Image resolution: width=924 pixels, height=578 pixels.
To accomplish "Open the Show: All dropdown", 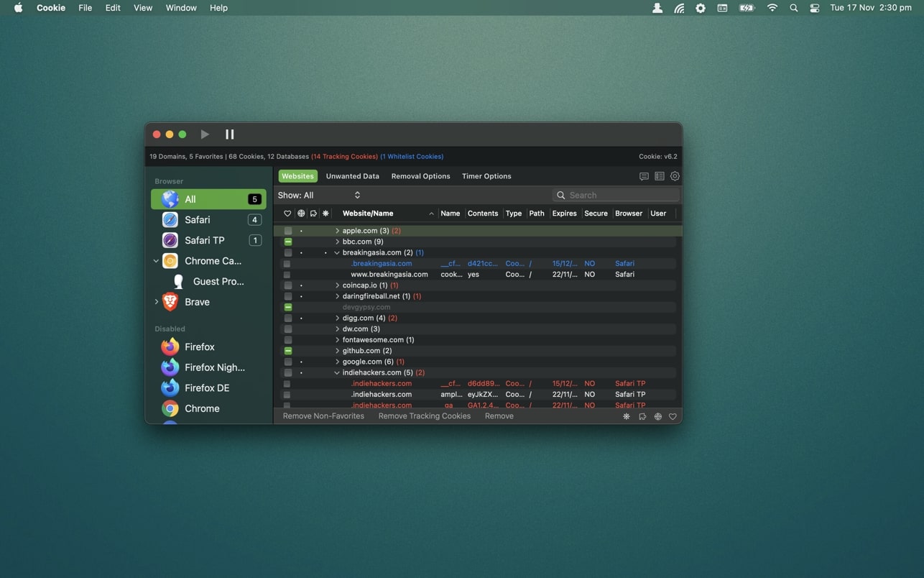I will 319,196.
